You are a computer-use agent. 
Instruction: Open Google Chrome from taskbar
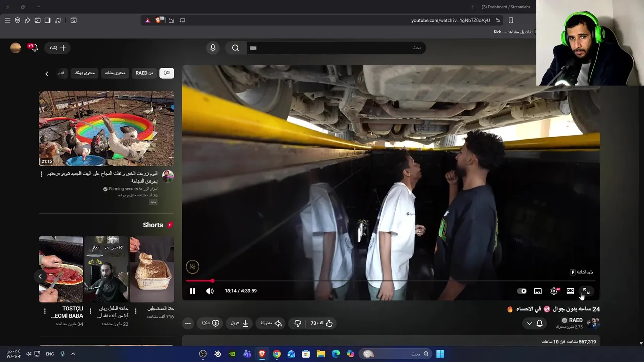(x=276, y=354)
